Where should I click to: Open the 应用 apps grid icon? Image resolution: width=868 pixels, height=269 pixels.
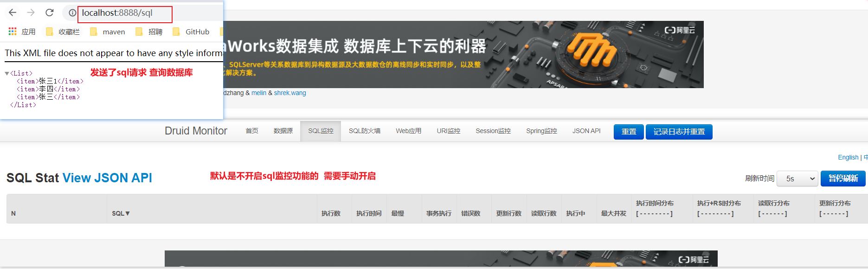coord(13,32)
